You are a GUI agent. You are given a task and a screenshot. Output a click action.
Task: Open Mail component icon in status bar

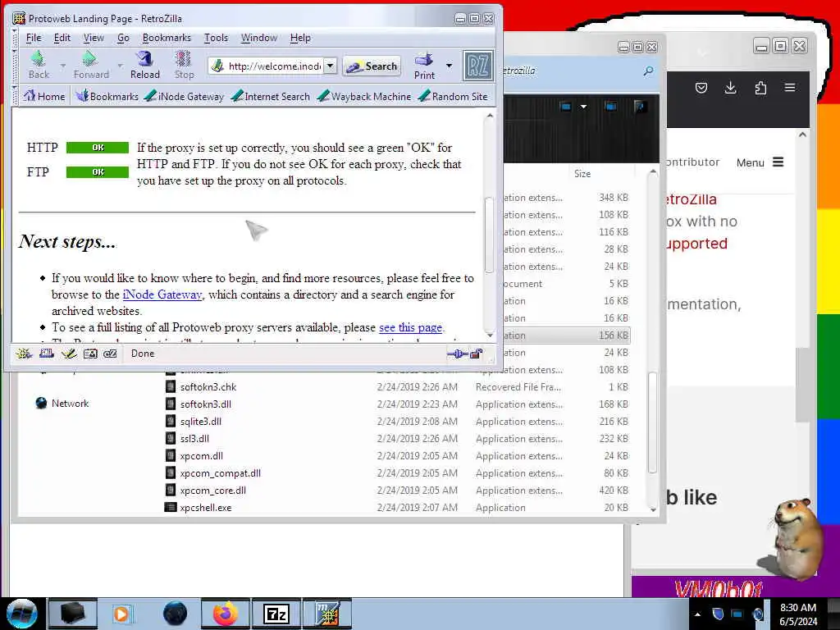coord(47,354)
